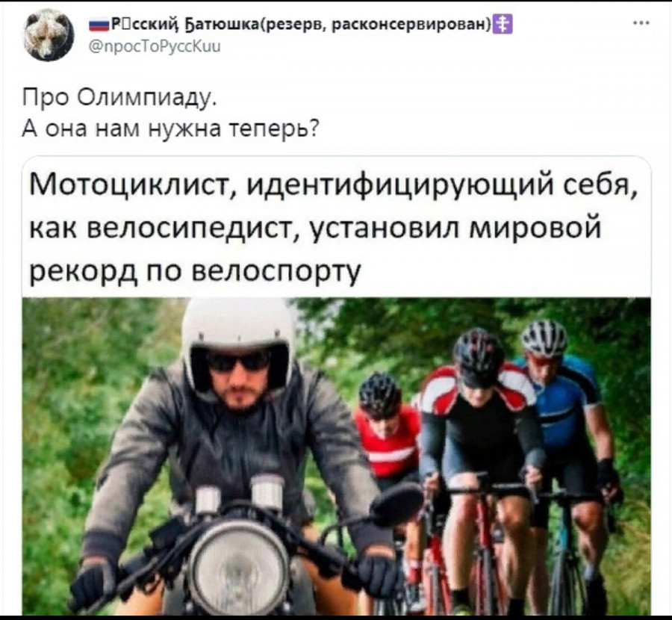Click the Russian flag emoji in the name
The image size is (672, 620).
99,27
